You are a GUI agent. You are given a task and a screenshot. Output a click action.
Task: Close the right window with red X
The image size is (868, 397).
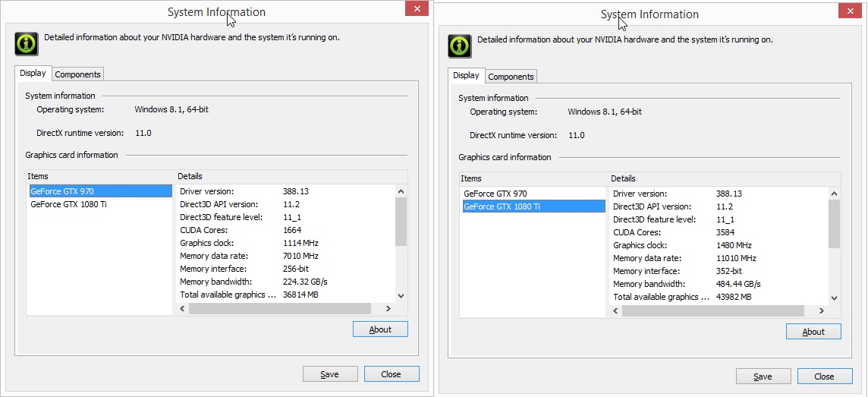[849, 10]
